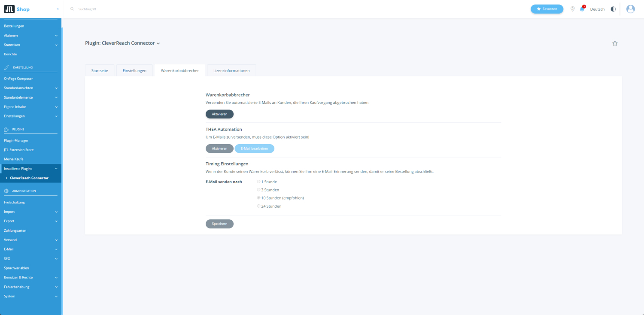
Task: Open Plugin-Manager in the sidebar
Action: point(16,140)
